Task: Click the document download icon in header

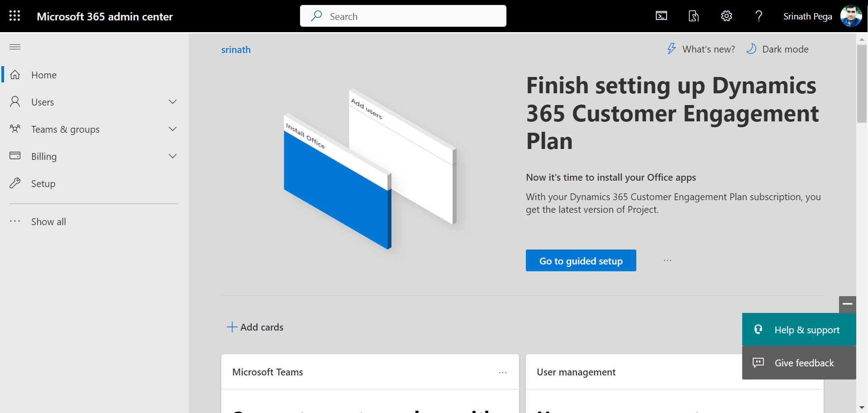Action: [x=694, y=16]
